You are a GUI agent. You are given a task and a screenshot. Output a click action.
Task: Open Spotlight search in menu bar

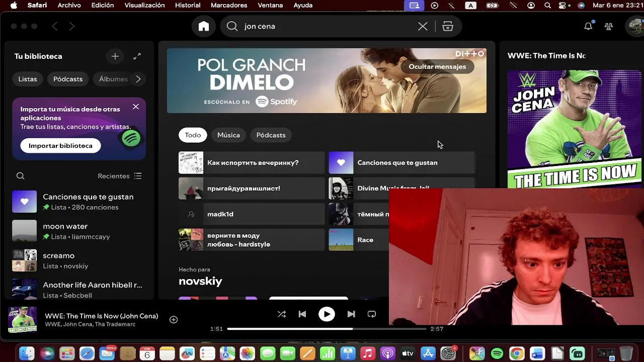(547, 5)
